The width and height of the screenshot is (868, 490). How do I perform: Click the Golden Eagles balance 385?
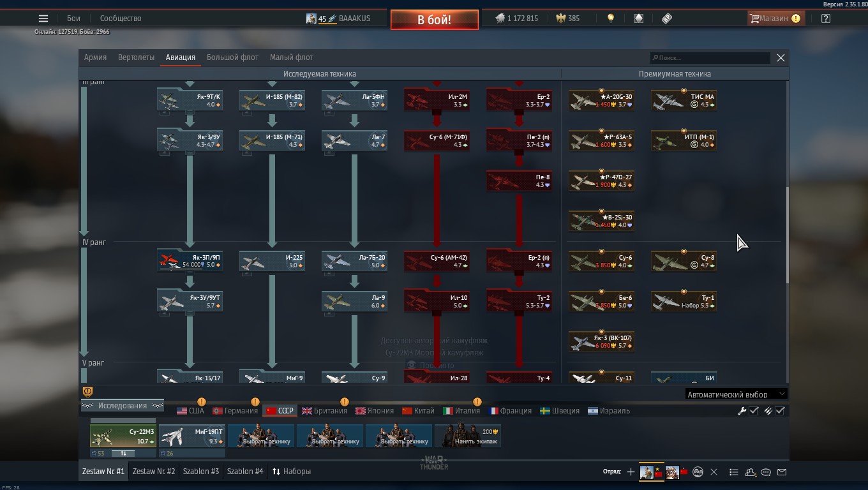(x=568, y=19)
